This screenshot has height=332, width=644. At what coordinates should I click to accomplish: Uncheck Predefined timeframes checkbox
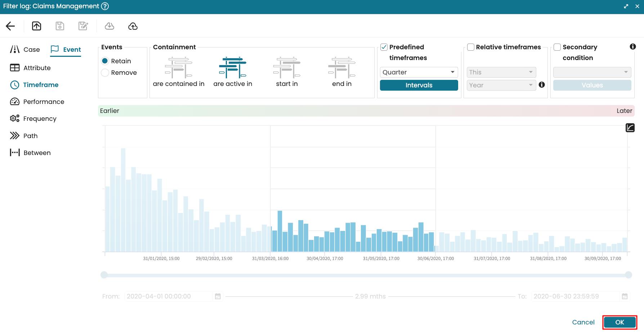coord(384,47)
